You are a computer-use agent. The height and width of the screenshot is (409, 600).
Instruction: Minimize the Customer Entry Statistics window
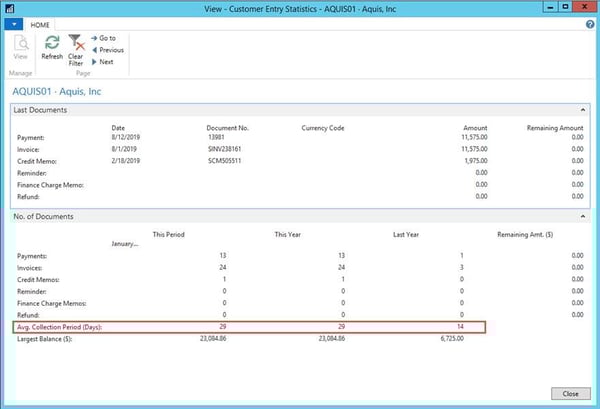(550, 7)
